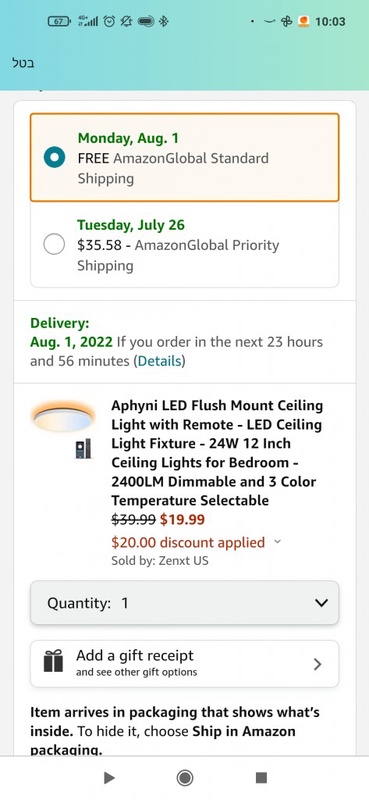Tap the cellular signal strength icon
369x800 pixels.
coord(88,21)
